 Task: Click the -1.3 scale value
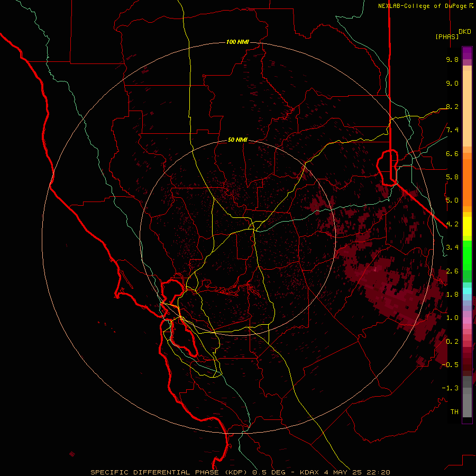(x=450, y=388)
